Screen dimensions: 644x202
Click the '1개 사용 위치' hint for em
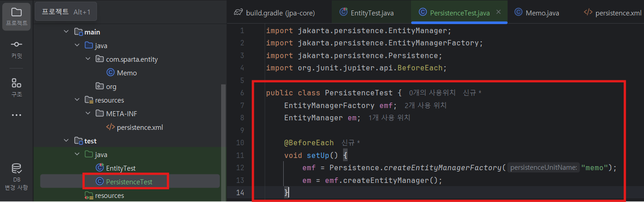coord(389,118)
